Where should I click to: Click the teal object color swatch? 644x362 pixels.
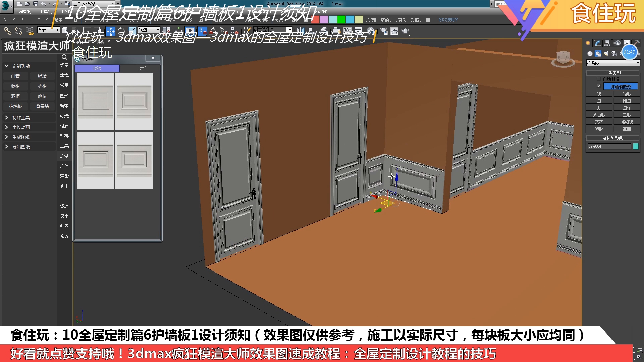636,146
